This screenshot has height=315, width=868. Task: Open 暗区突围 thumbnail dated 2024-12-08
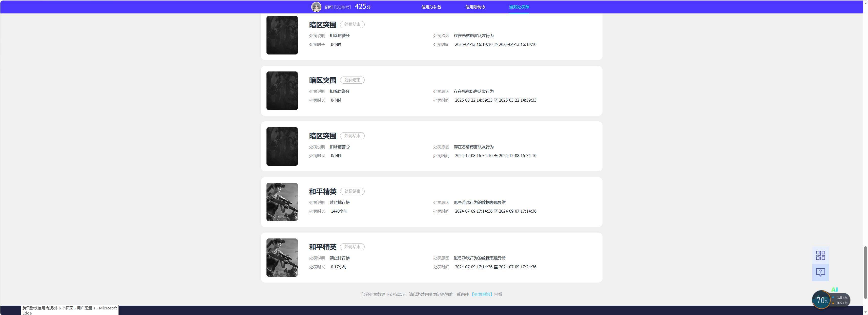point(282,146)
